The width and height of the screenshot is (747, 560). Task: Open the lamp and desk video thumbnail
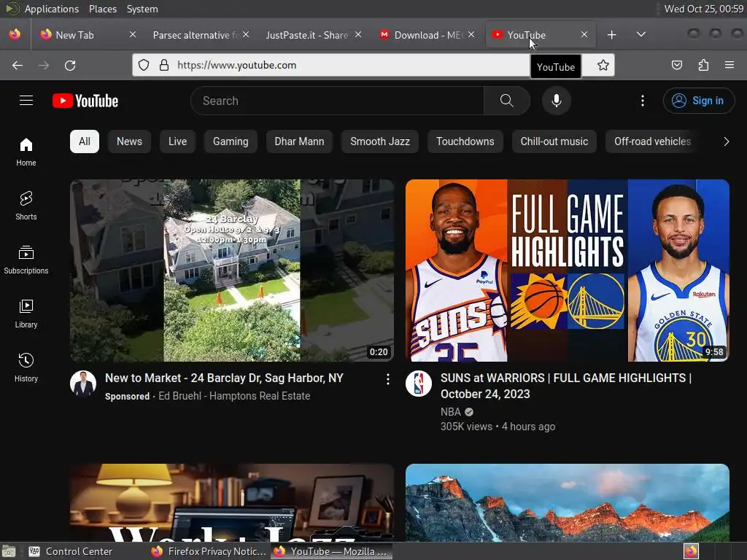tap(232, 502)
